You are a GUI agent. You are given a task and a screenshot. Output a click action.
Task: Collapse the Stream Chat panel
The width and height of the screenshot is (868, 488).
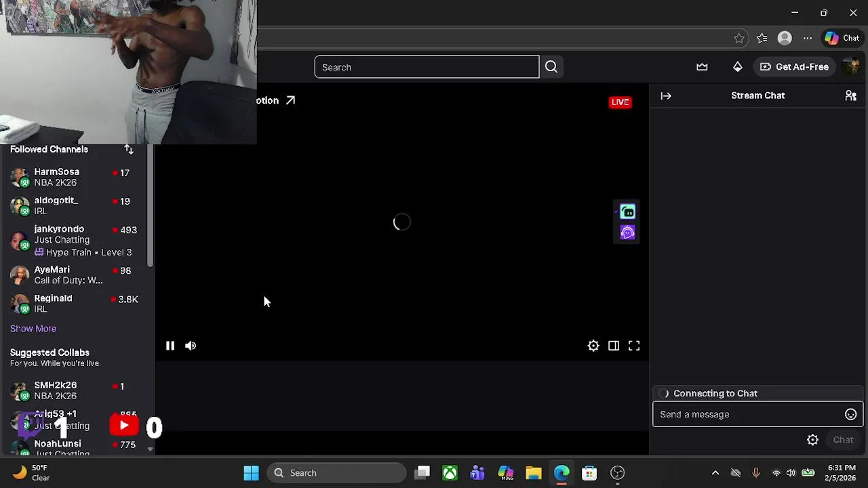point(666,96)
